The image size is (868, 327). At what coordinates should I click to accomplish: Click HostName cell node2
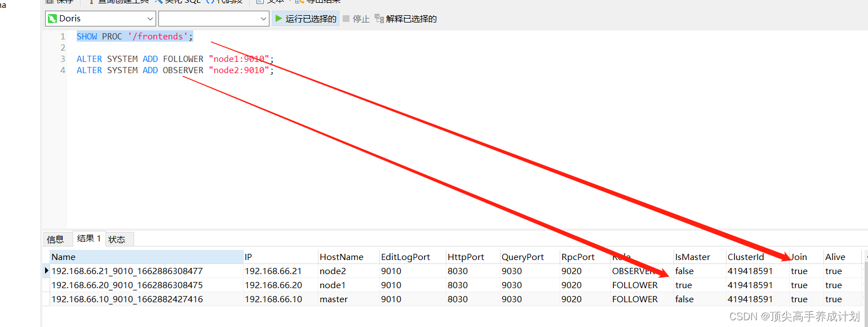click(349, 271)
